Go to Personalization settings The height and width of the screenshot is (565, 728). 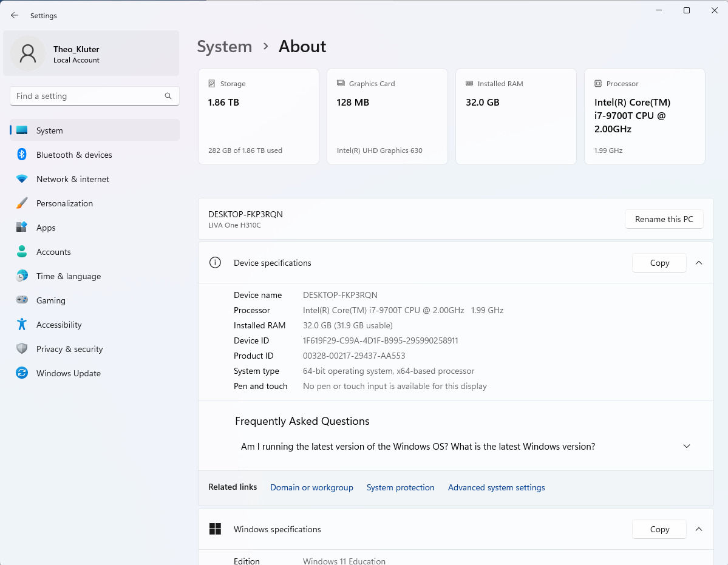pyautogui.click(x=95, y=203)
